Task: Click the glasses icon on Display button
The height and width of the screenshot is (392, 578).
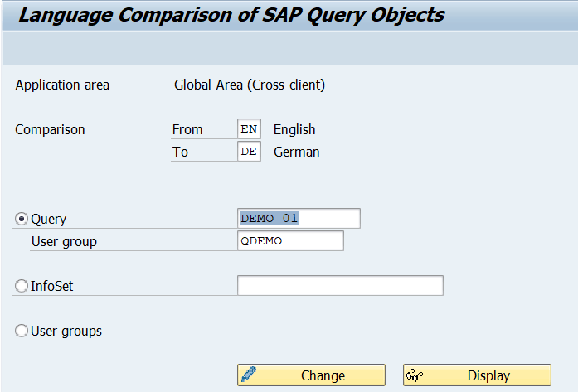Action: tap(415, 375)
